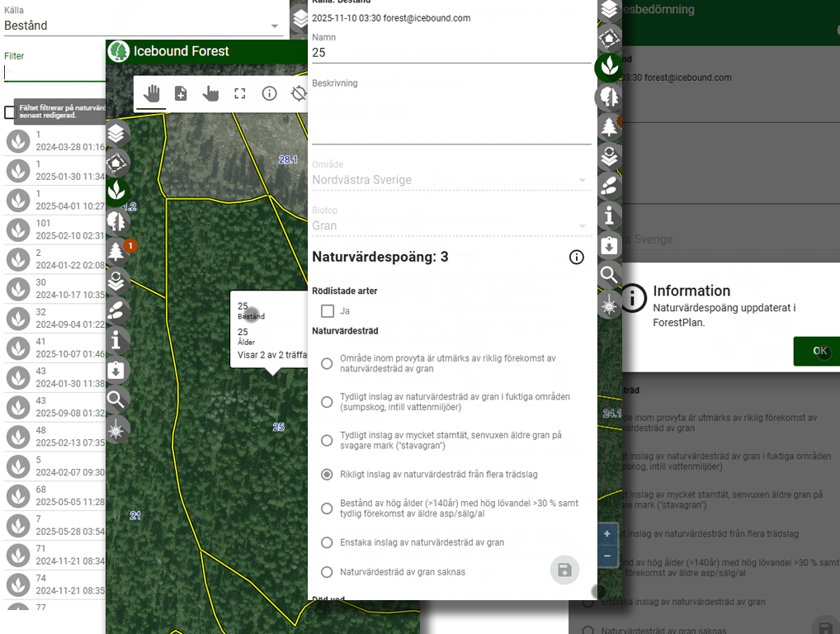Click the Namn field containing 25
The height and width of the screenshot is (634, 840).
pyautogui.click(x=451, y=53)
